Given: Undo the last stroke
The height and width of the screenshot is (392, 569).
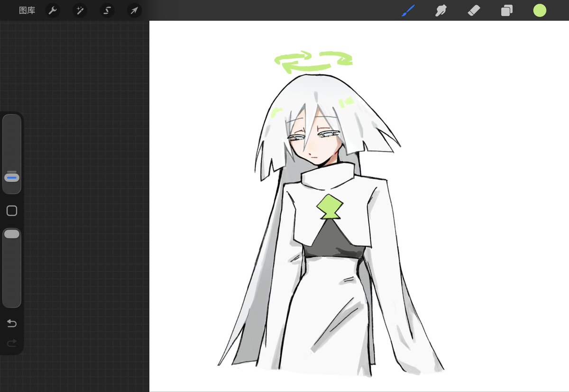Looking at the screenshot, I should (x=12, y=324).
